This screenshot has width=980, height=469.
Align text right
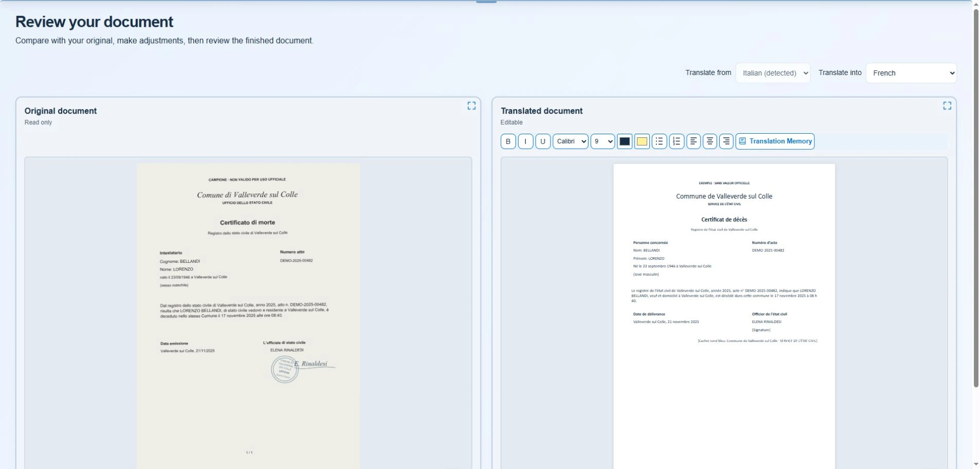(726, 141)
